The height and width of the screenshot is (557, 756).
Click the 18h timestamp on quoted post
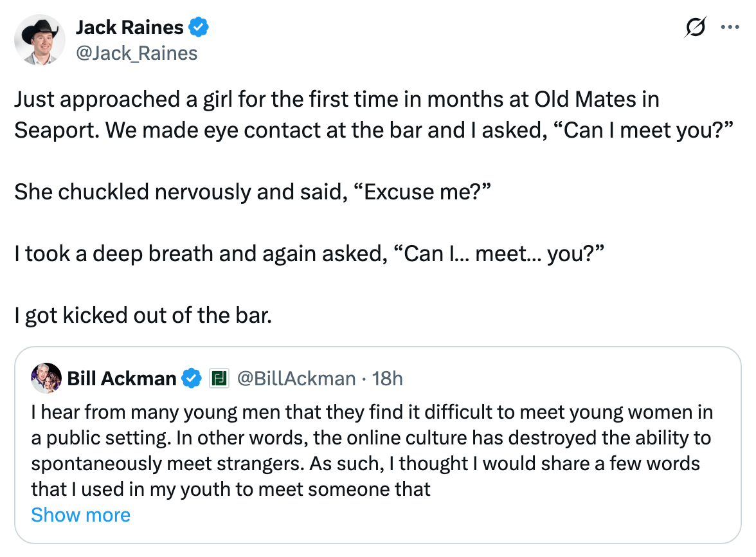(387, 378)
